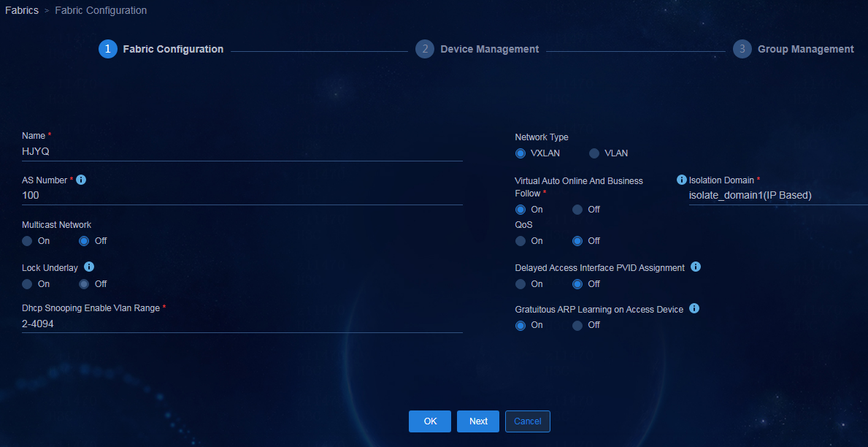The height and width of the screenshot is (447, 868).
Task: Go to Fabric Configuration step label
Action: [x=173, y=49]
